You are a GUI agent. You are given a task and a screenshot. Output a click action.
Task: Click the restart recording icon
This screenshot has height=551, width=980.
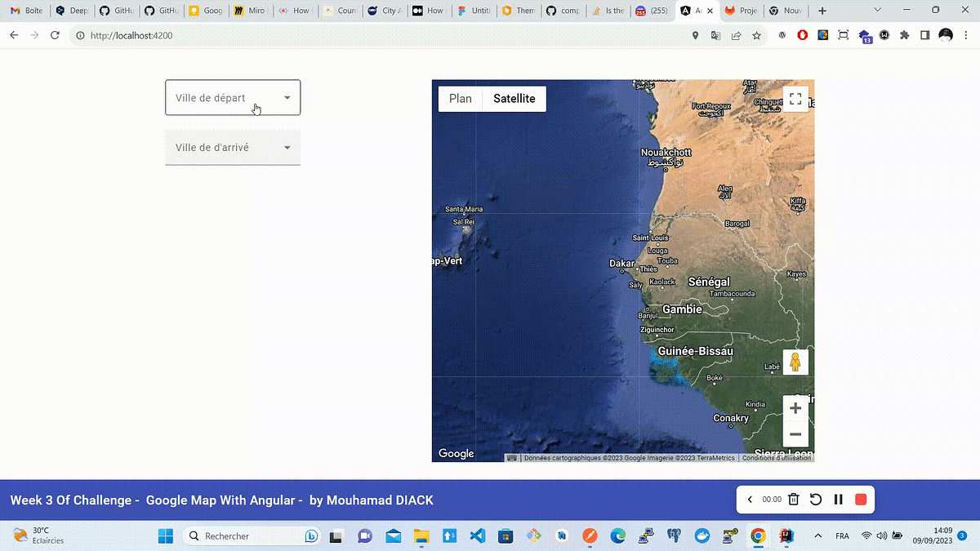pos(815,499)
